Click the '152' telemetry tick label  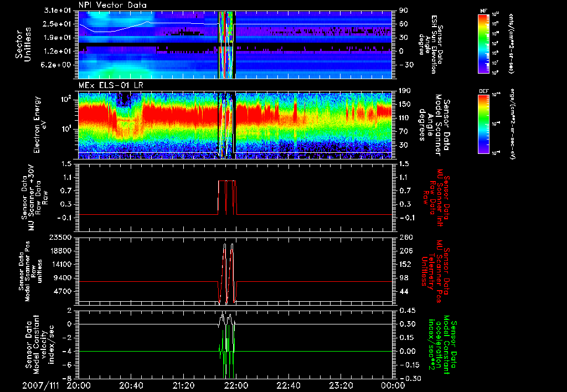pos(405,264)
